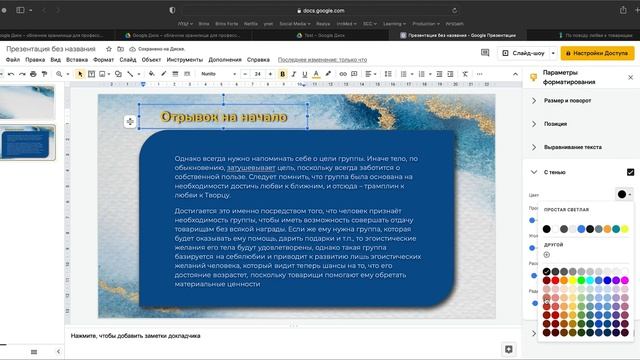The image size is (640, 360).
Task: Open line spacing options
Action: [388, 74]
